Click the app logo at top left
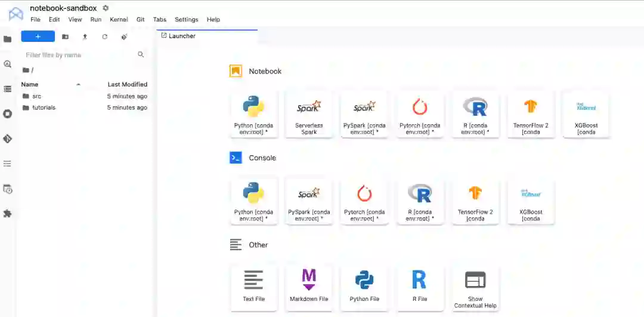The image size is (644, 317). (16, 13)
